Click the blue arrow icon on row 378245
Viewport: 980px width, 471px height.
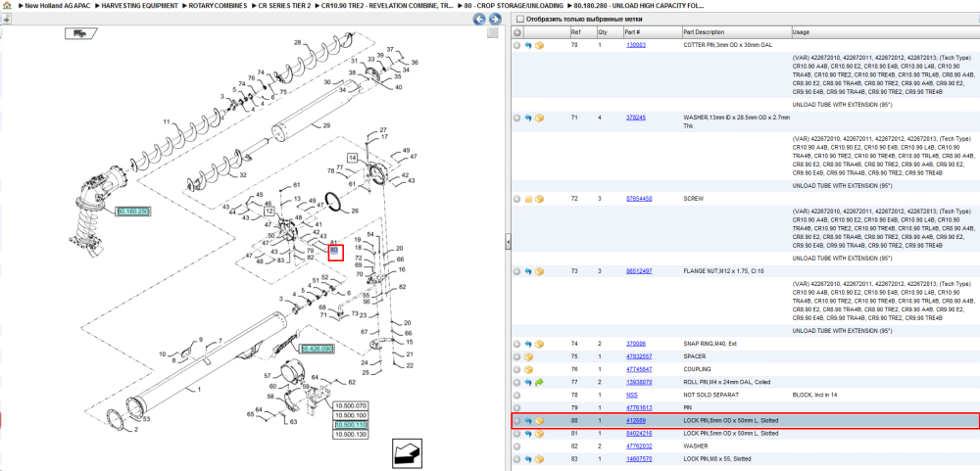(x=528, y=118)
